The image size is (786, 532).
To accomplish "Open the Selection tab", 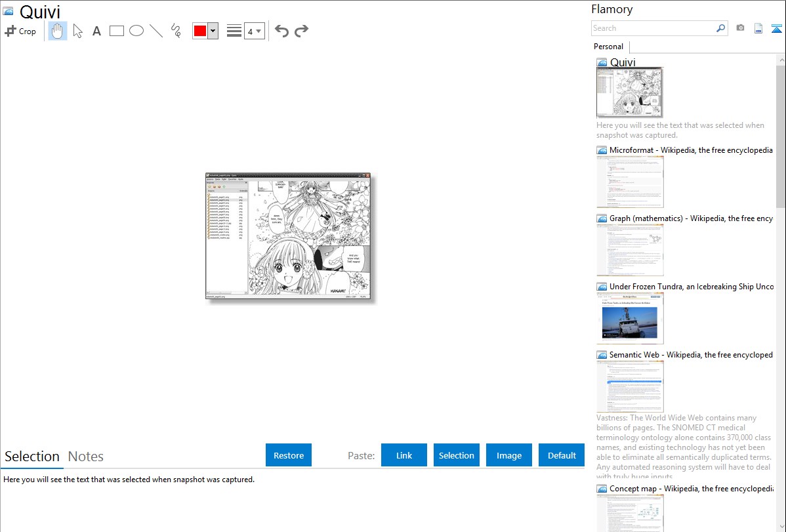I will coord(32,457).
